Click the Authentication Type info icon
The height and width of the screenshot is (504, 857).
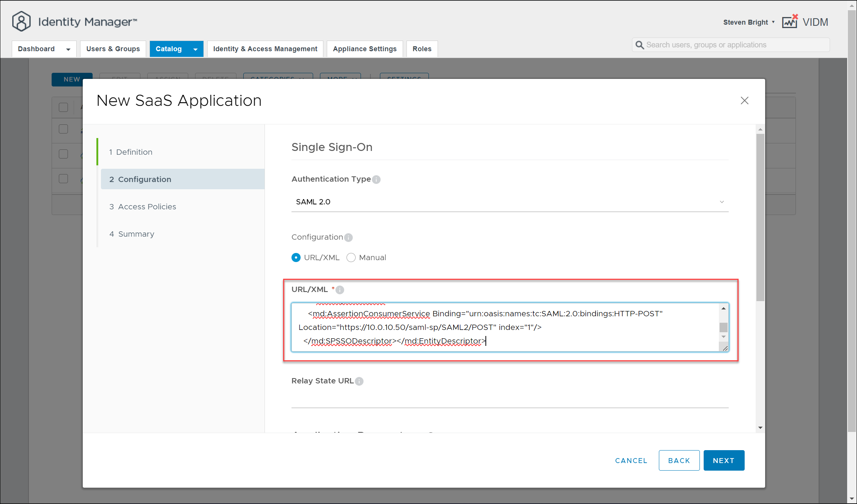click(376, 179)
